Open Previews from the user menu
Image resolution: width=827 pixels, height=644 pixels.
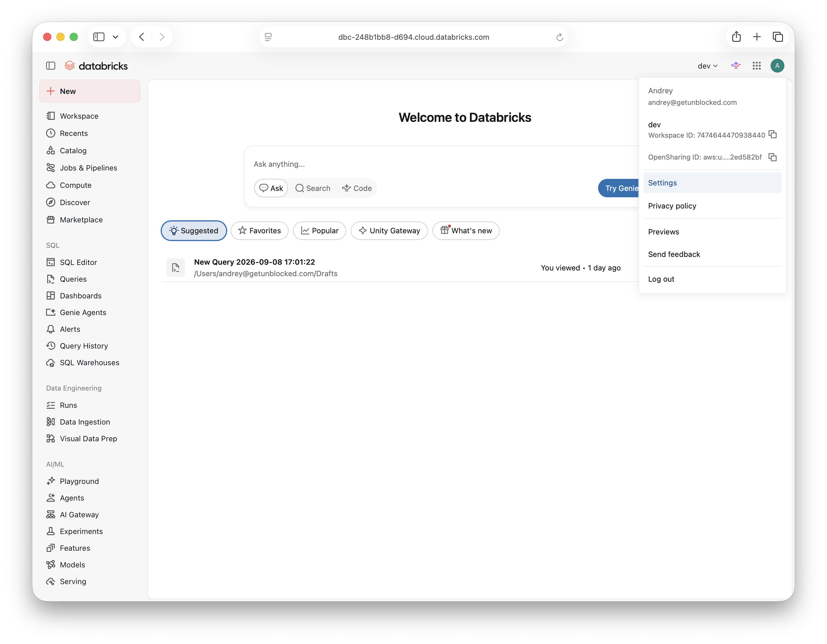click(712, 232)
